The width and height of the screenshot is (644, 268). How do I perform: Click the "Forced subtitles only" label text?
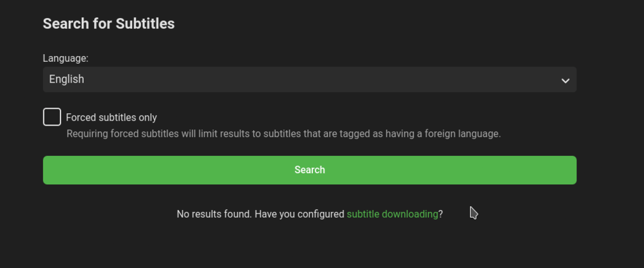(111, 117)
